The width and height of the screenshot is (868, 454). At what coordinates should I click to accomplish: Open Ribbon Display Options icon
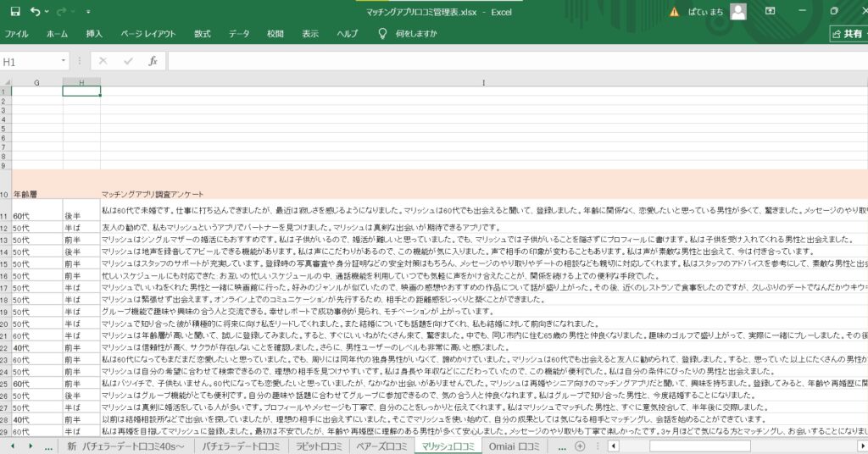click(770, 11)
